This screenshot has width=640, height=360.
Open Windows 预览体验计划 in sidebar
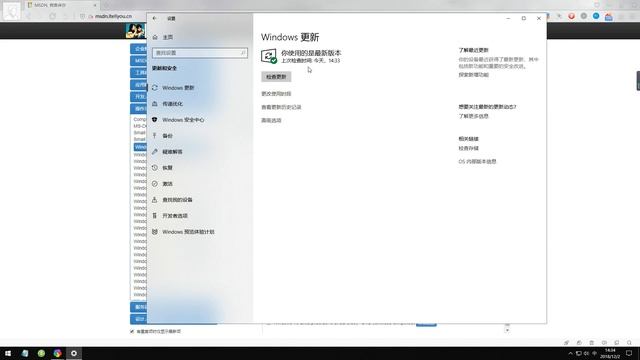tap(188, 231)
